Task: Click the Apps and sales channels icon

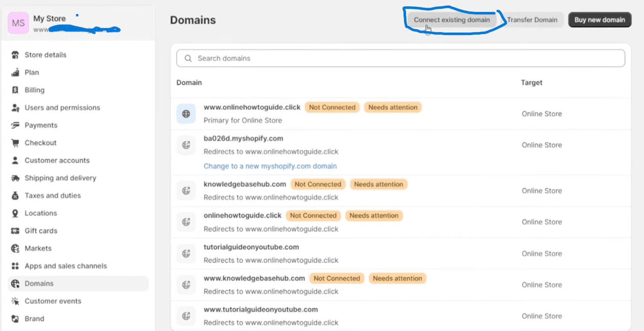Action: [15, 266]
